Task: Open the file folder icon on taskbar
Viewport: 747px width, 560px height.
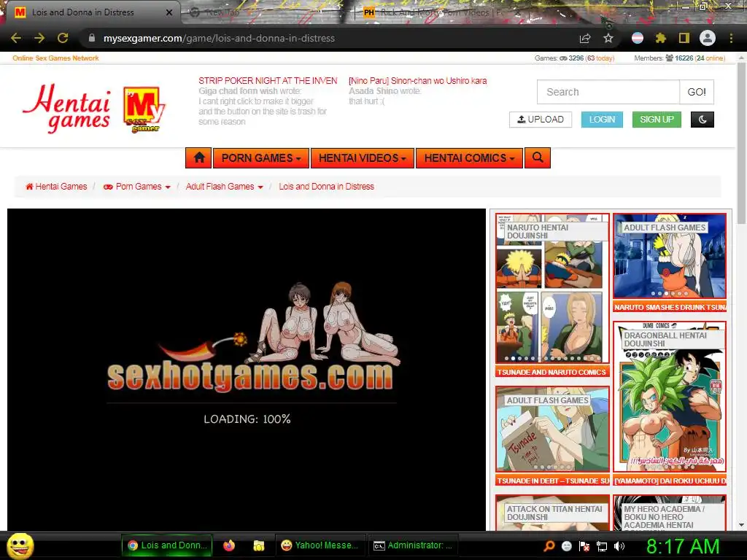Action: [x=259, y=545]
